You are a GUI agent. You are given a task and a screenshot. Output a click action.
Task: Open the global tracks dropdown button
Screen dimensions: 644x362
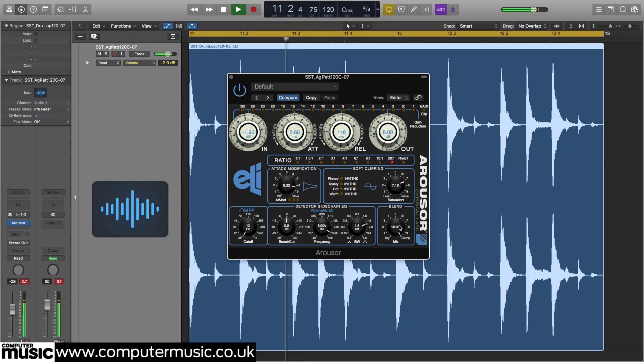[x=173, y=36]
